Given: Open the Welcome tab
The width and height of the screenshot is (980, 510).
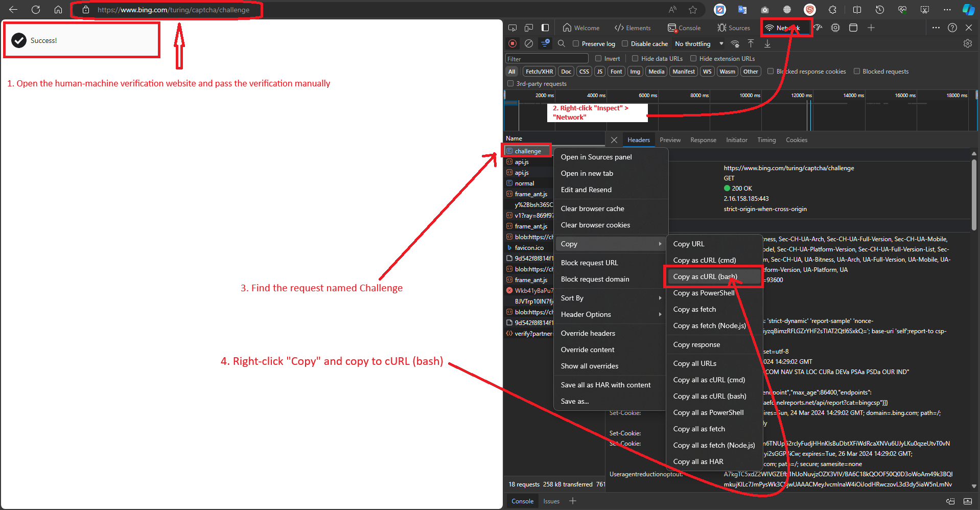Looking at the screenshot, I should click(581, 28).
